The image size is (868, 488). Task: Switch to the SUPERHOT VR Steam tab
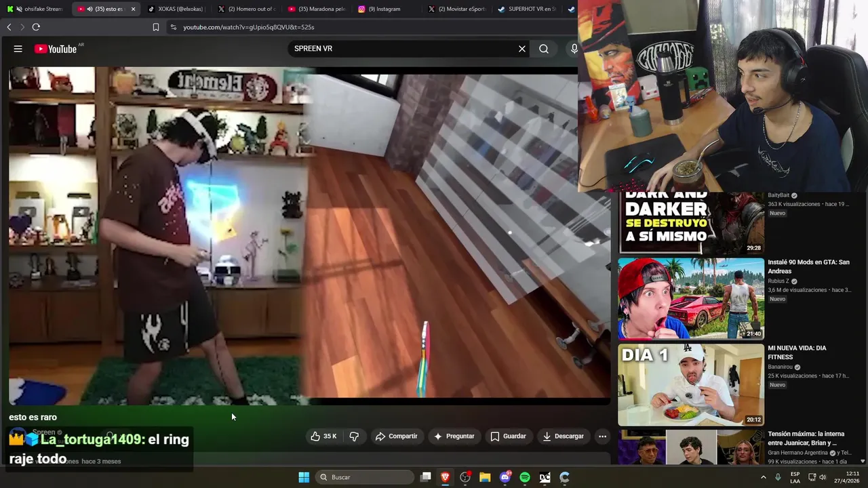[x=526, y=9]
